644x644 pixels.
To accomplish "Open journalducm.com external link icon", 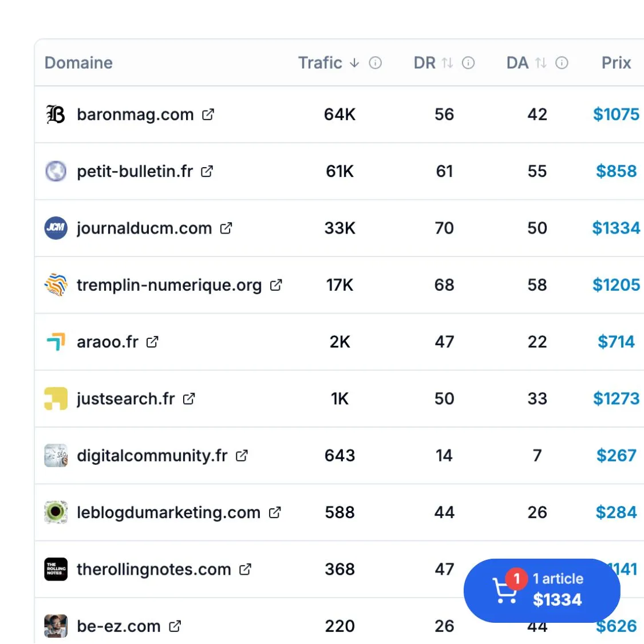I will (226, 228).
